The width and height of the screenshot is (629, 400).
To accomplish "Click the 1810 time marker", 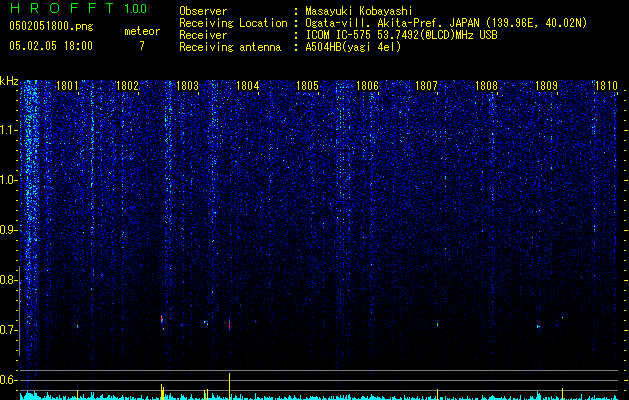I will tap(606, 86).
